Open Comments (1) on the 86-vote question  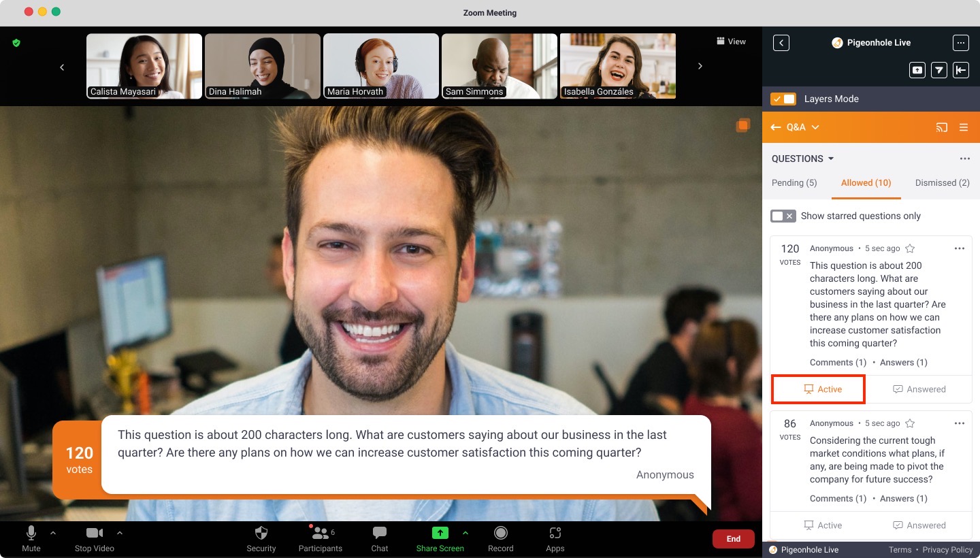[838, 498]
